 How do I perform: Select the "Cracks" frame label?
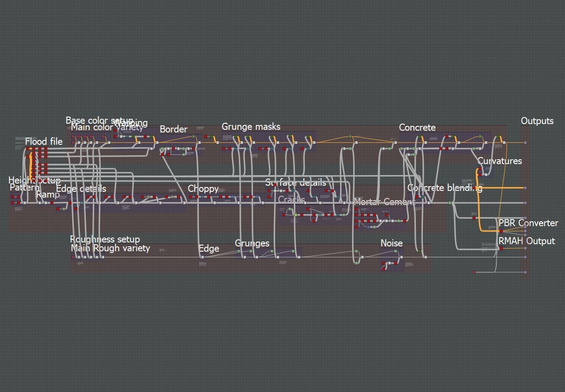click(x=291, y=200)
